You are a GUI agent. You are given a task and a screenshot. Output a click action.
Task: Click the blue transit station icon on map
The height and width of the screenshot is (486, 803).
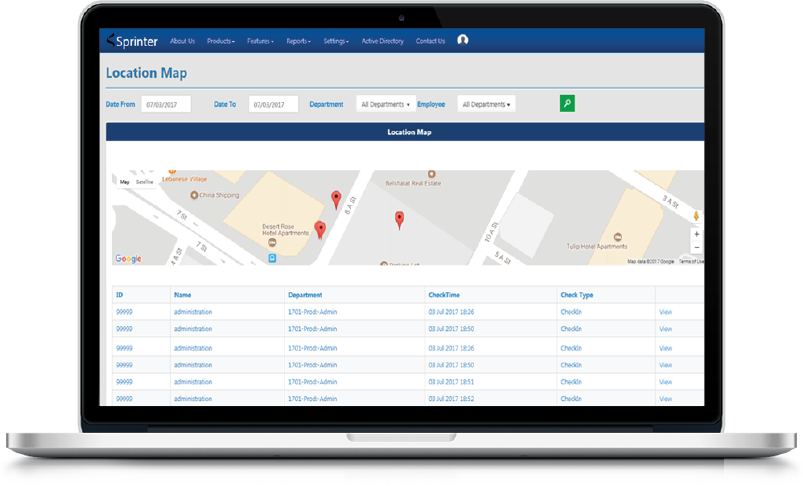pyautogui.click(x=271, y=257)
